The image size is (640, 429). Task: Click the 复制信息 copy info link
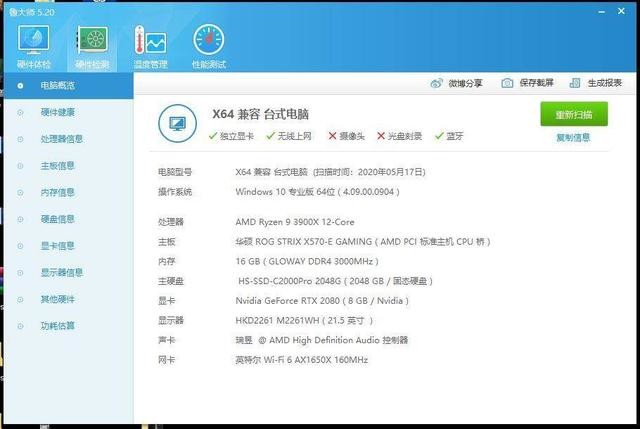pyautogui.click(x=573, y=138)
